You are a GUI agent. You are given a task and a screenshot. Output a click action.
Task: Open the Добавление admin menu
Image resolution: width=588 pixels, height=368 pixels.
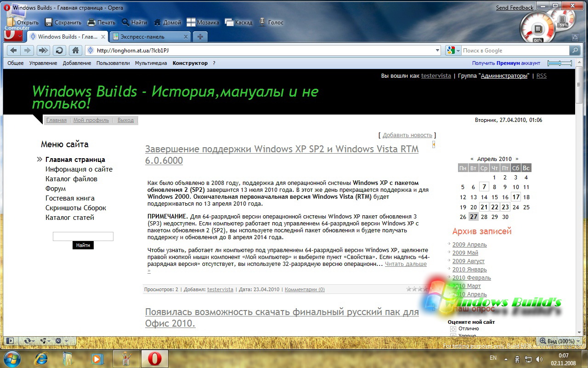click(x=77, y=63)
